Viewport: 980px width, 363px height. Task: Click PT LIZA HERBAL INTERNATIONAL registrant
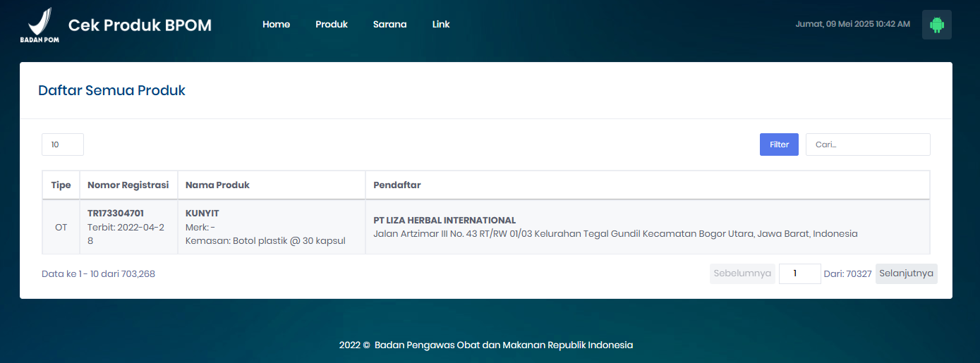444,220
